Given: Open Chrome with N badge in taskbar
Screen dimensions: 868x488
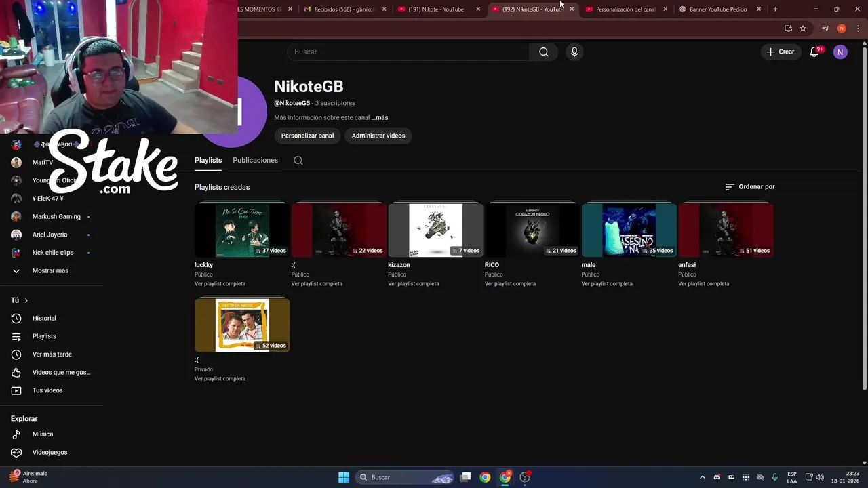Looking at the screenshot, I should coord(505,477).
